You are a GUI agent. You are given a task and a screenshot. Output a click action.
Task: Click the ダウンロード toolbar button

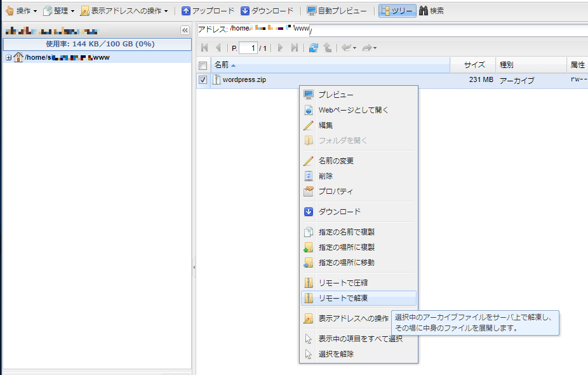(x=267, y=11)
